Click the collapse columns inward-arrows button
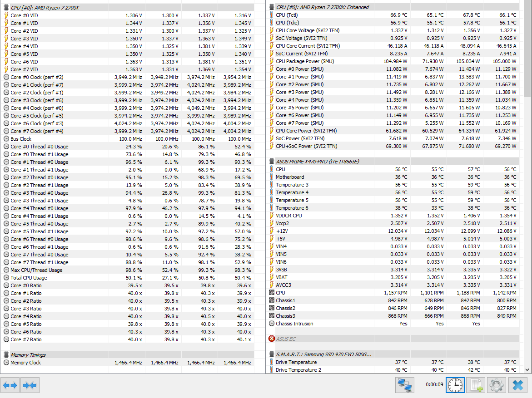 point(30,385)
